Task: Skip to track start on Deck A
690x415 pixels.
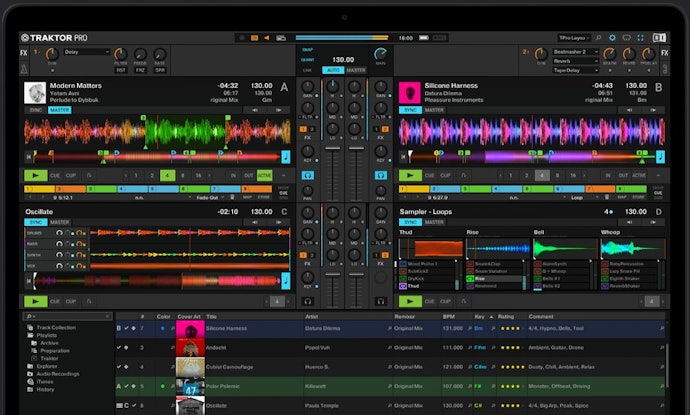Action: (29, 157)
